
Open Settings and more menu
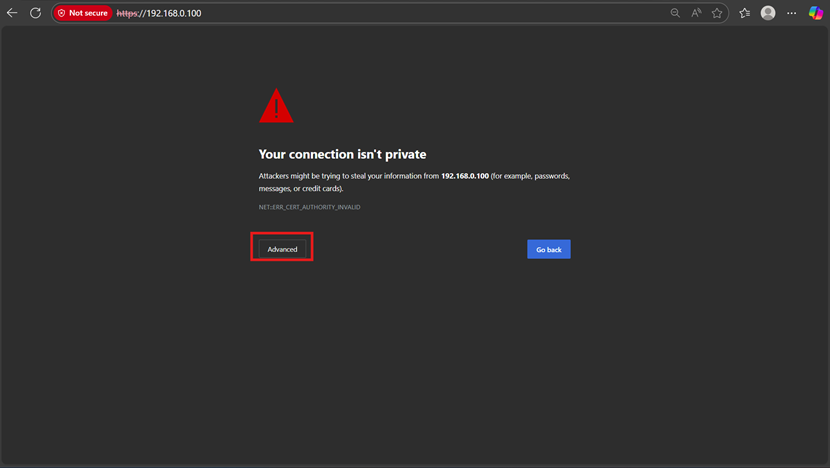tap(792, 13)
